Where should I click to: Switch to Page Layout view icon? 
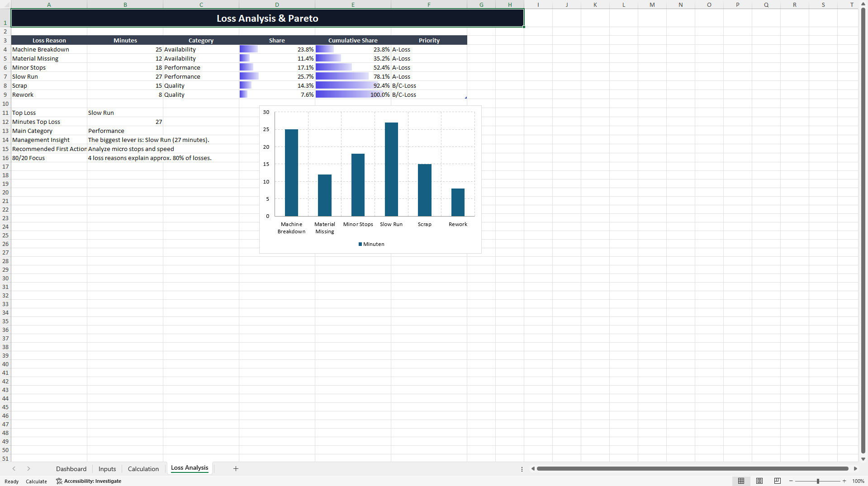click(759, 481)
